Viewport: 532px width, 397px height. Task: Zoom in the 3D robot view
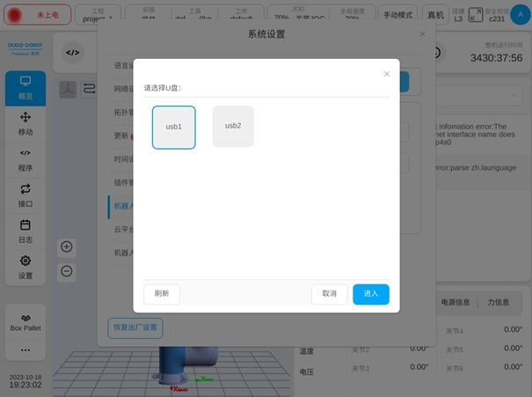point(67,246)
